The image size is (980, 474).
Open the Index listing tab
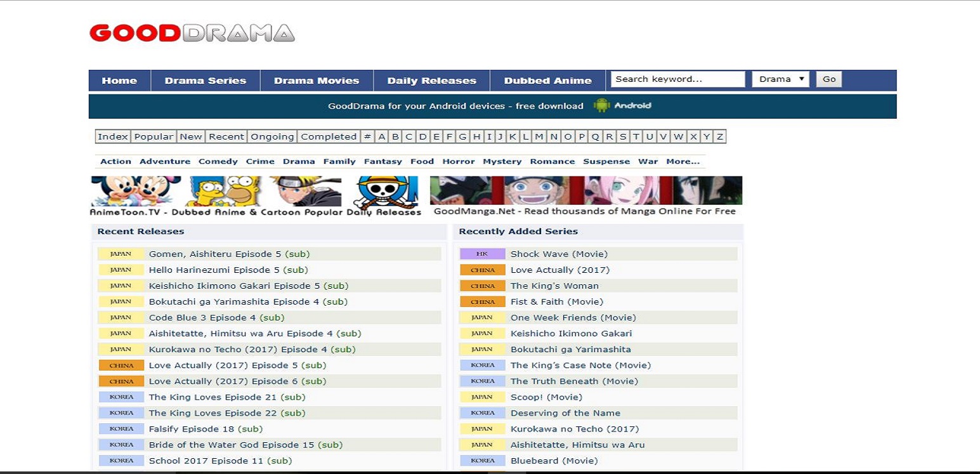pyautogui.click(x=114, y=136)
